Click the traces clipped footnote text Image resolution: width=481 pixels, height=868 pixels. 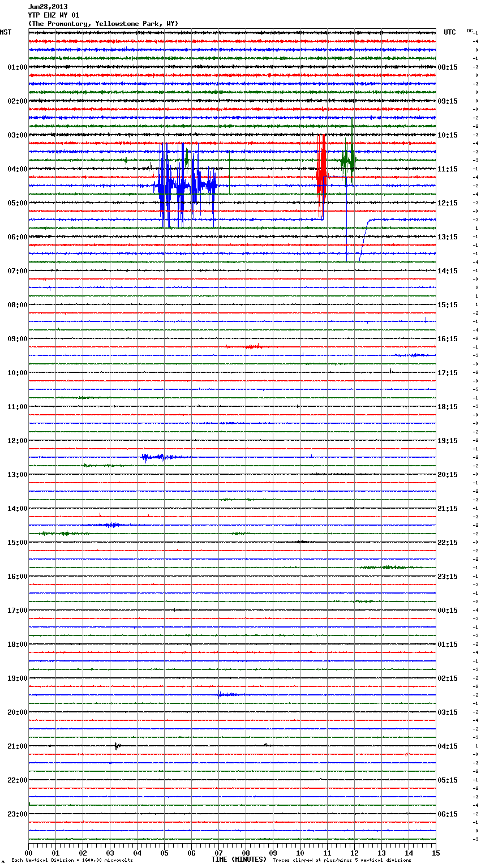tap(342, 861)
